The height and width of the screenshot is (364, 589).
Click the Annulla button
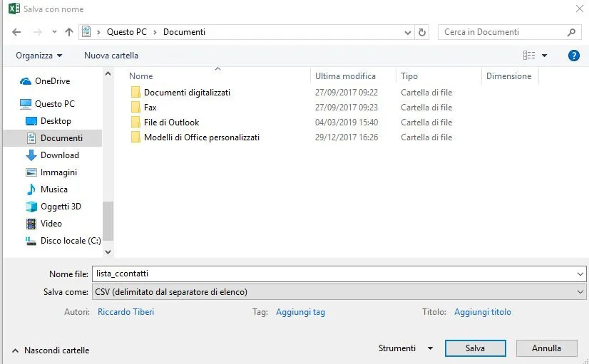pos(546,348)
